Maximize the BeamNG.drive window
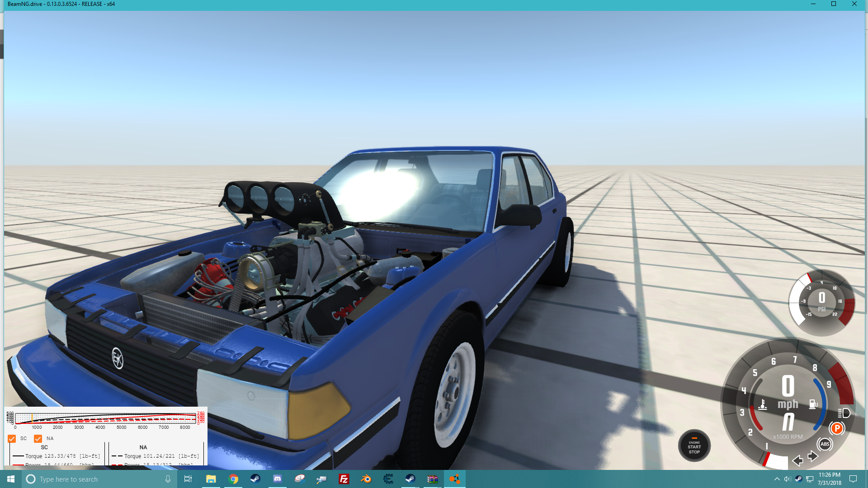The image size is (868, 488). (834, 4)
